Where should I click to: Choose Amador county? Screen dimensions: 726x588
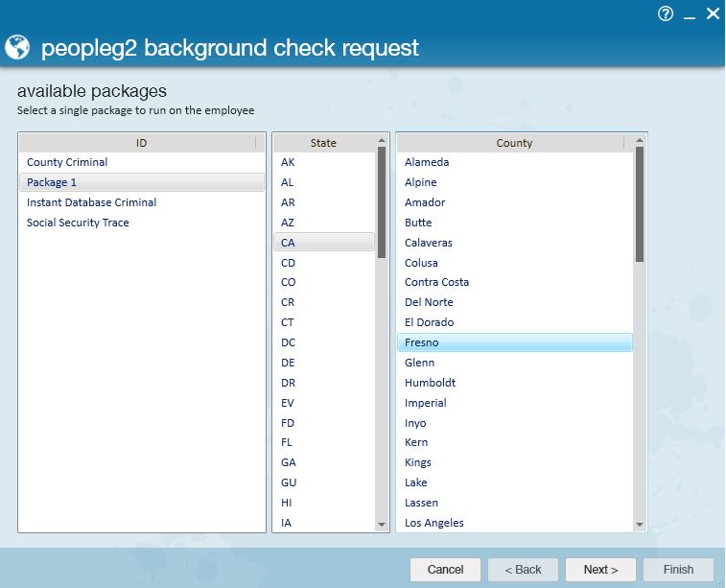click(514, 202)
